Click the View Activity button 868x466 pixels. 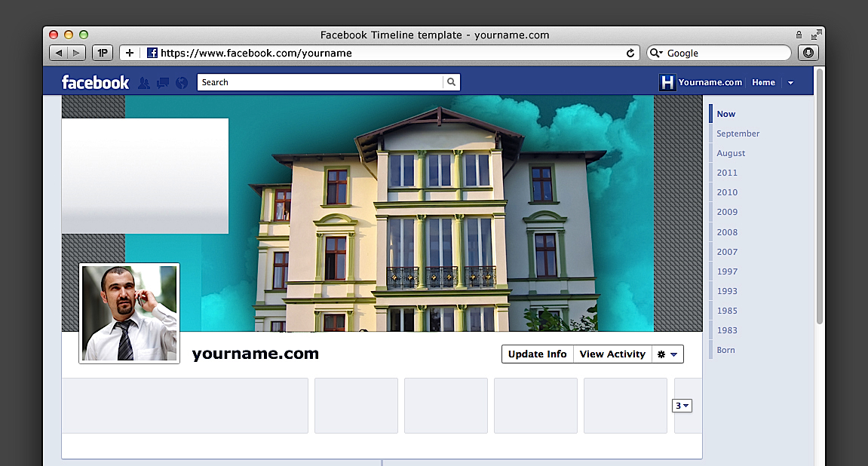[x=612, y=354]
